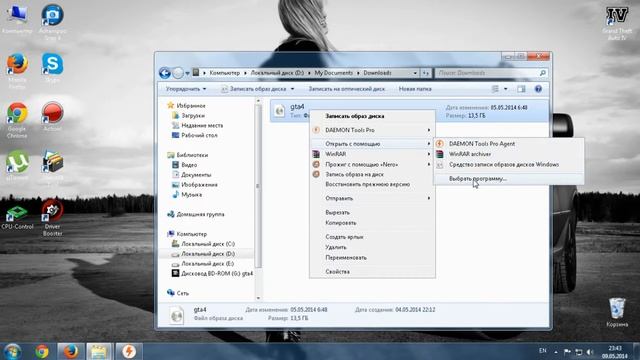The width and height of the screenshot is (640, 360).
Task: Click the change view icon in the Explorer toolbar
Action: pyautogui.click(x=495, y=89)
